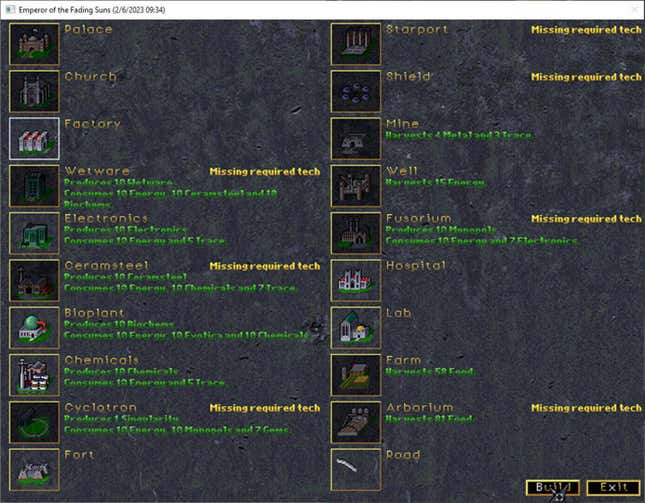Click the Chemicals label text
The width and height of the screenshot is (645, 503).
(101, 360)
